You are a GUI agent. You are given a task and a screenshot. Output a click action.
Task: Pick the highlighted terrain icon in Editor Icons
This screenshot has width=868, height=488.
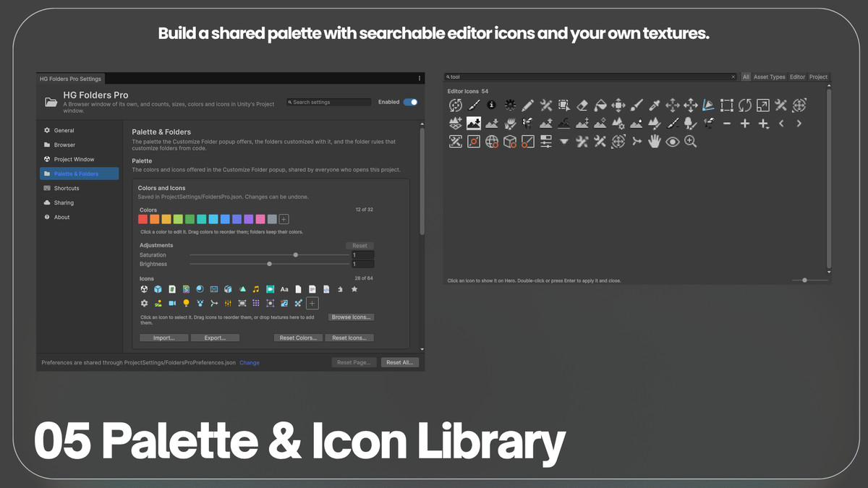[x=474, y=124]
